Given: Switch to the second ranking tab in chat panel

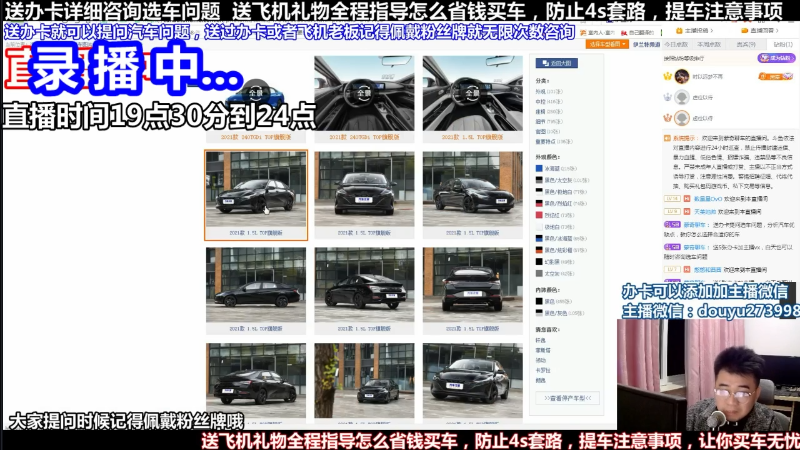Looking at the screenshot, I should coord(709,45).
